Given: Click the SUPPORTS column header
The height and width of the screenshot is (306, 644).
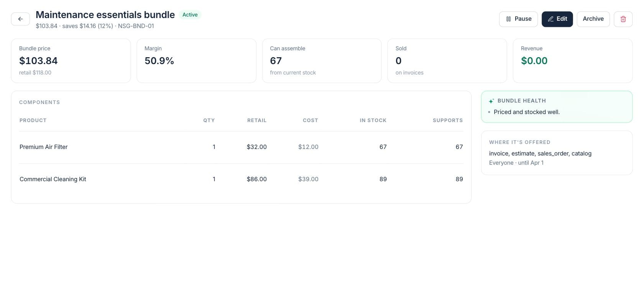Looking at the screenshot, I should tap(448, 121).
